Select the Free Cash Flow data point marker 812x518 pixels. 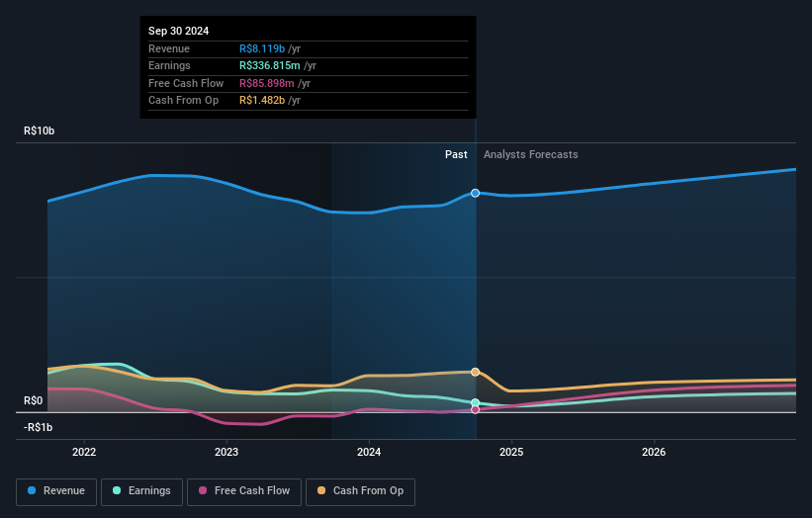coord(475,409)
